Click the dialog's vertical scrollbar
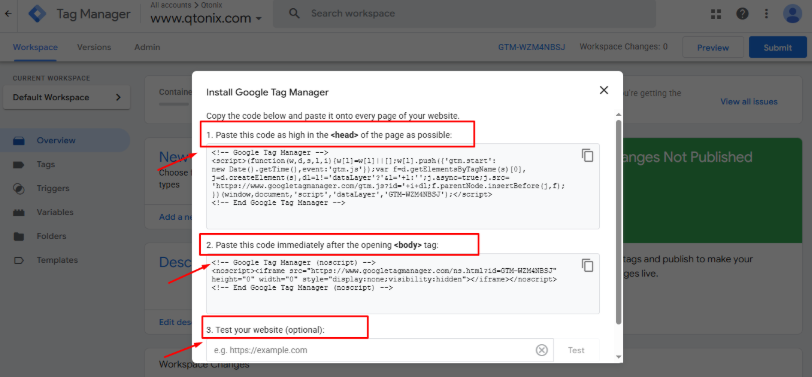 pos(618,222)
